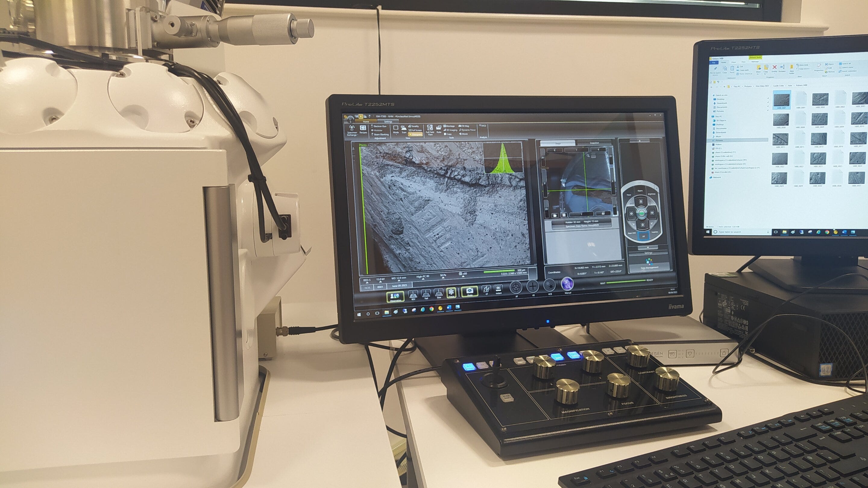This screenshot has height=488, width=868.
Task: Take an Instant snapshot
Action: 498,289
